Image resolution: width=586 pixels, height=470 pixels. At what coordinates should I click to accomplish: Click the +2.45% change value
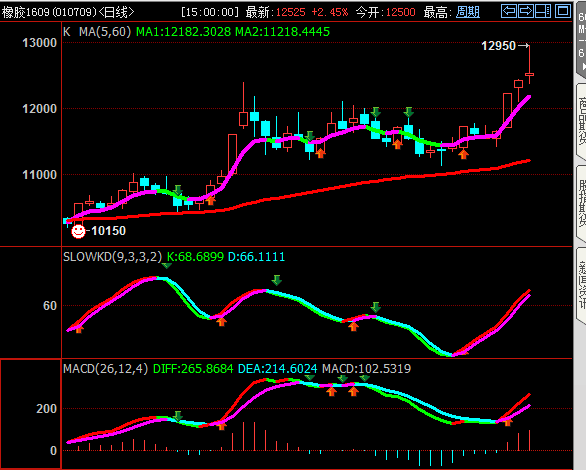tap(330, 12)
